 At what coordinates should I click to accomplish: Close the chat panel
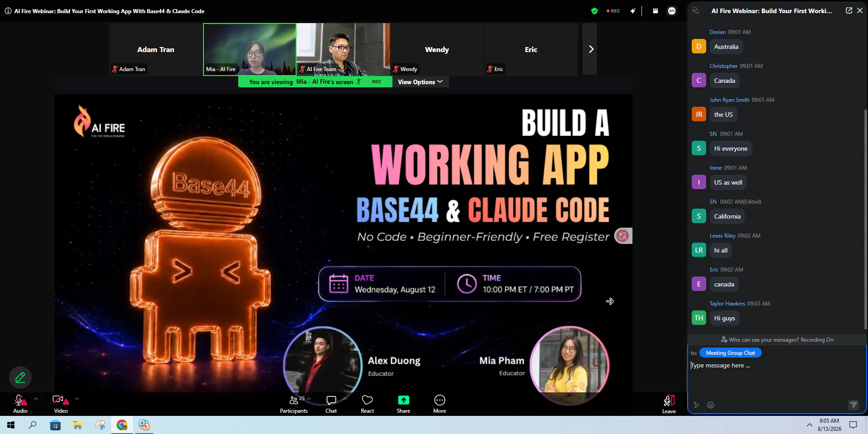[860, 10]
